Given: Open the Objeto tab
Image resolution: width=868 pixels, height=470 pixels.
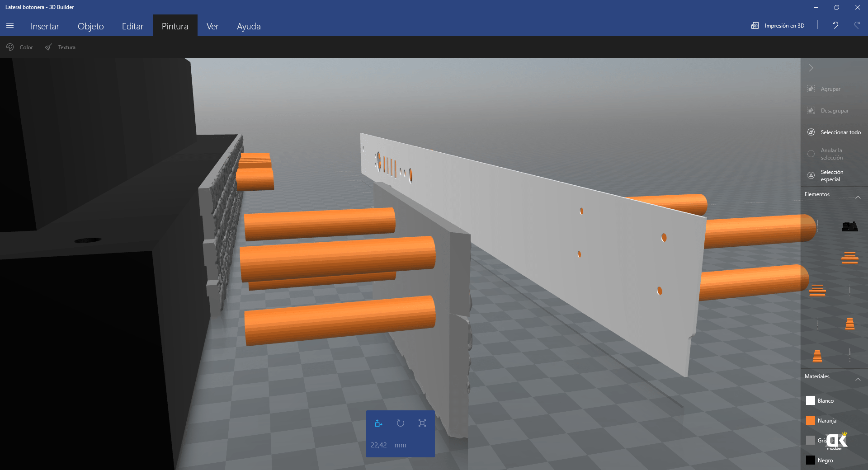Looking at the screenshot, I should (x=91, y=26).
